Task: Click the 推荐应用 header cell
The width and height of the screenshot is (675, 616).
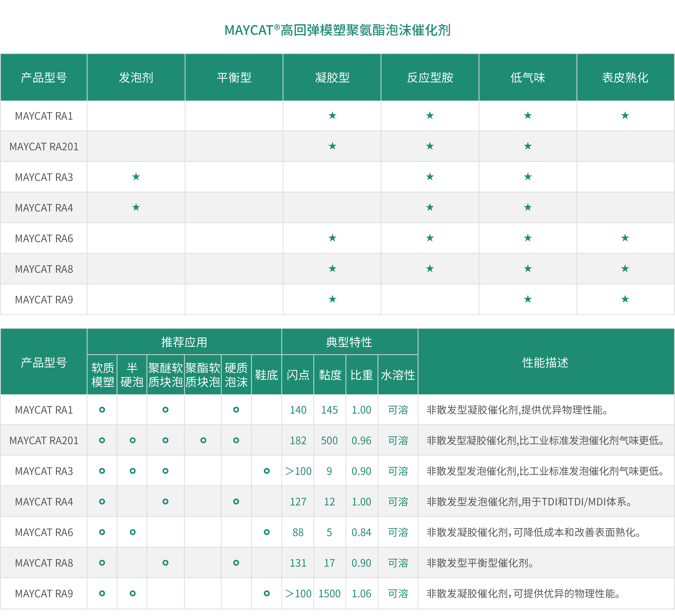Action: point(184,342)
